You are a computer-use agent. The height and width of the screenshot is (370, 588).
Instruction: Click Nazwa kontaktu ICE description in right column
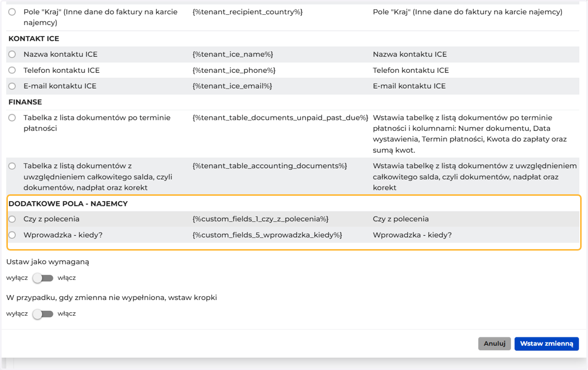pos(410,54)
